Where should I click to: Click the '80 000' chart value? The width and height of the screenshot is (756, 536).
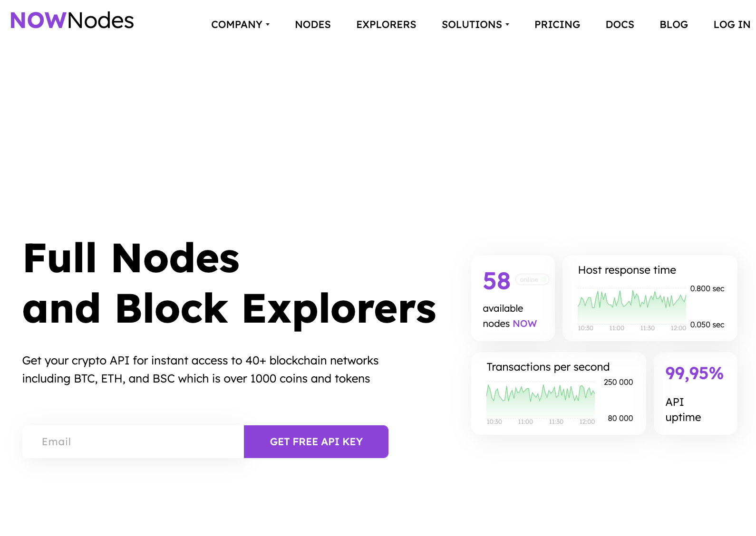point(620,418)
